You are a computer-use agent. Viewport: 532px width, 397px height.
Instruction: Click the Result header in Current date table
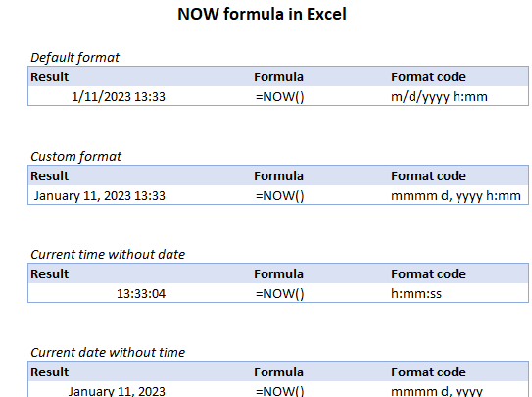pyautogui.click(x=50, y=372)
